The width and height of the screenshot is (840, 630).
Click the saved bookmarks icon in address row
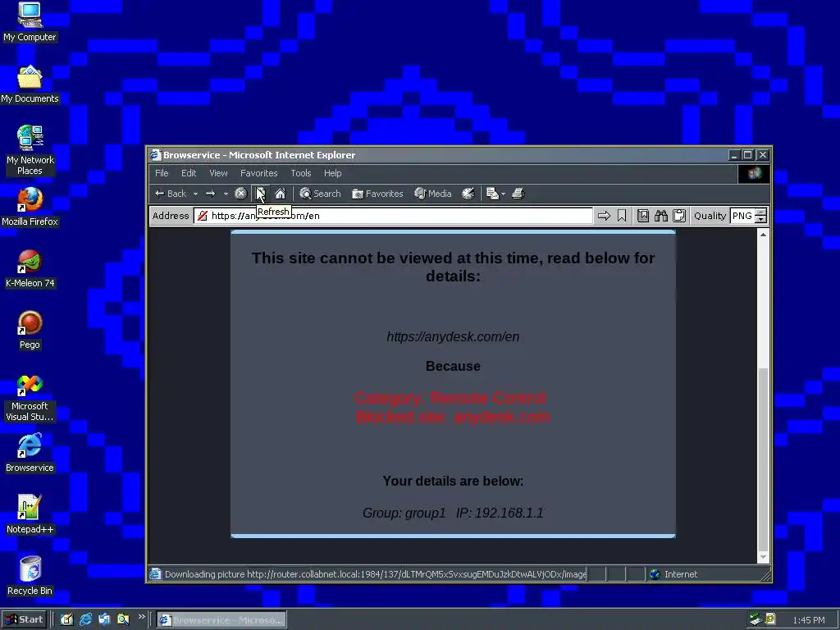click(x=643, y=216)
